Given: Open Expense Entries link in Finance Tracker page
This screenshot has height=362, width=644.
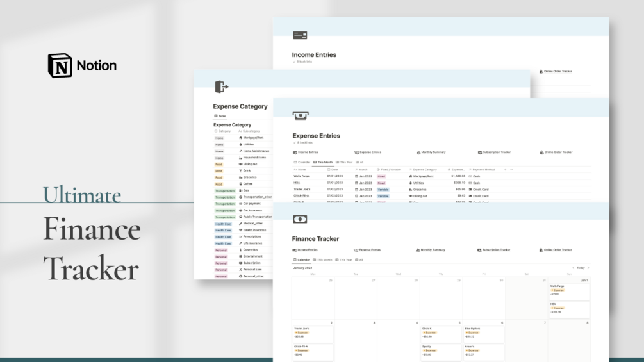Looking at the screenshot, I should (x=367, y=249).
